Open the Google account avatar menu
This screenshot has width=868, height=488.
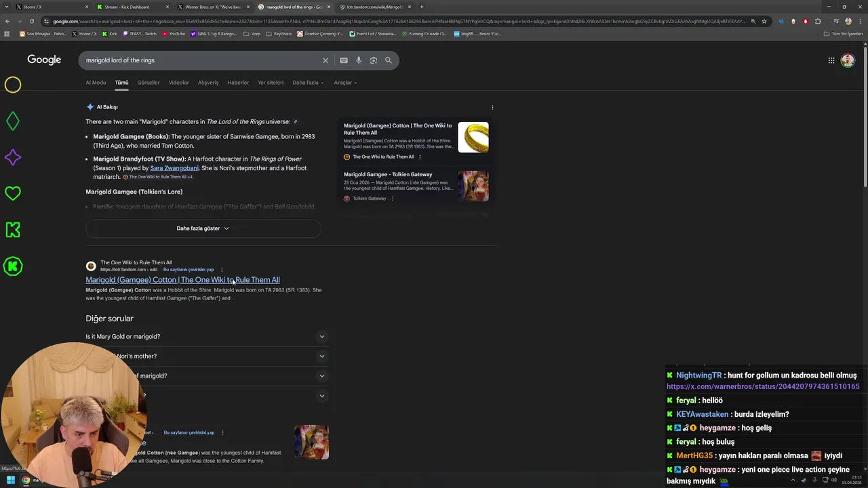pos(848,60)
